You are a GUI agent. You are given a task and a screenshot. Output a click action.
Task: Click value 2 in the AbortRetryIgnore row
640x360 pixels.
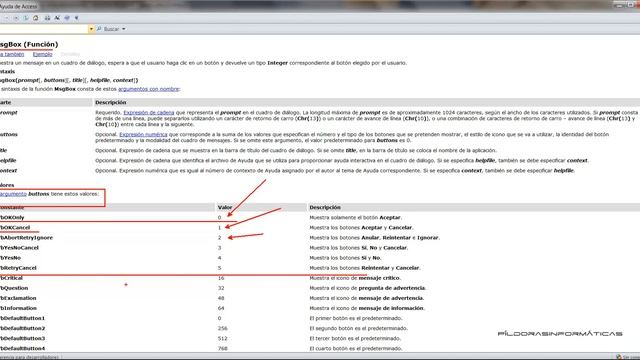click(220, 238)
